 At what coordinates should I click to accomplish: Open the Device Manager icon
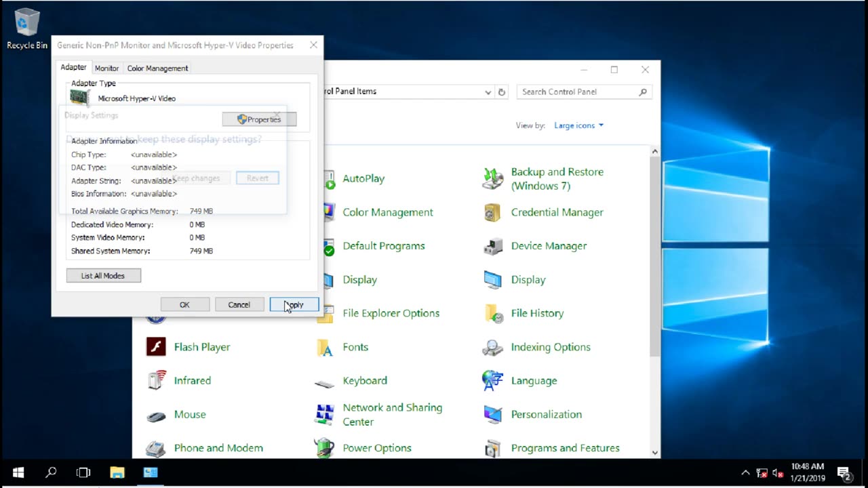coord(493,246)
